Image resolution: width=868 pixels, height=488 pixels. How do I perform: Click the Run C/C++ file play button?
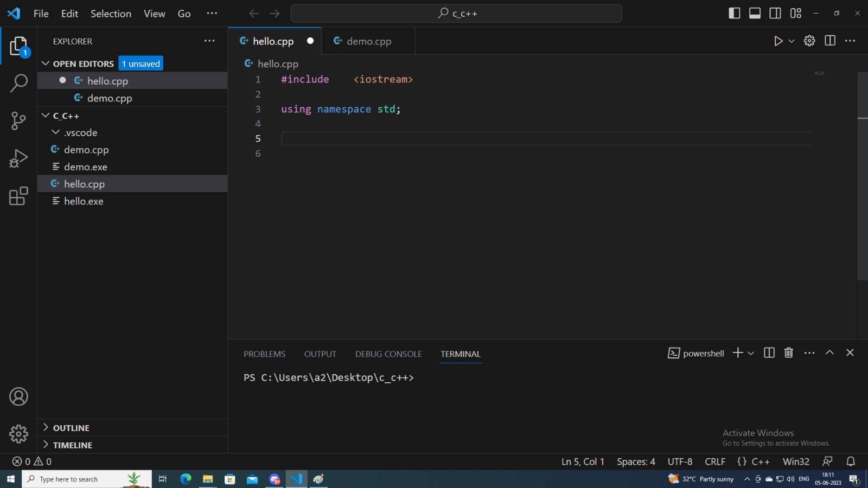[778, 41]
